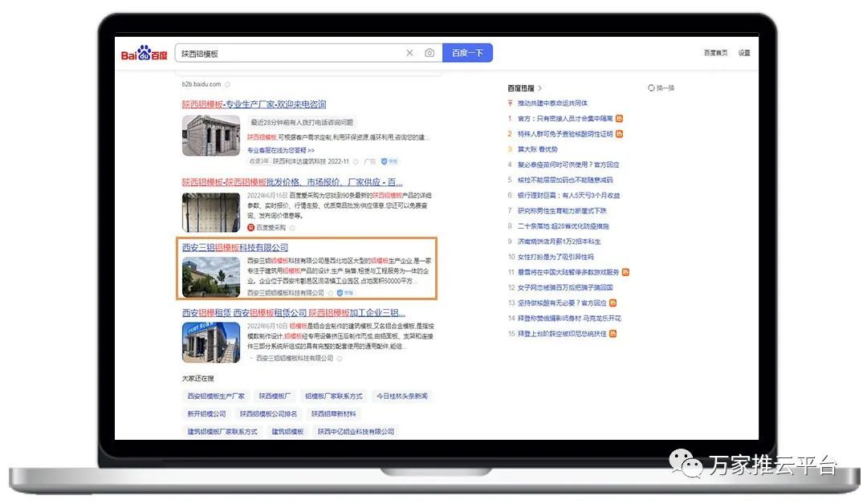The height and width of the screenshot is (504, 867).
Task: Refresh hot list with 换一换 icon
Action: point(651,87)
